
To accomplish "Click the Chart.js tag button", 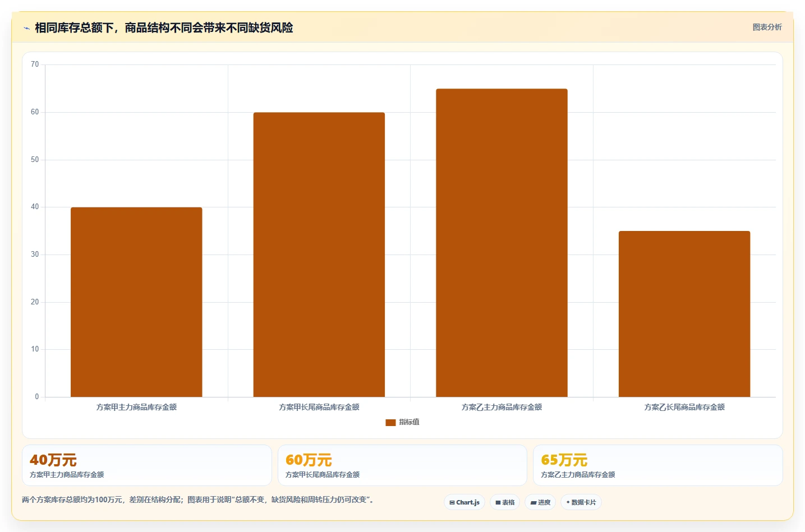I will [x=464, y=502].
